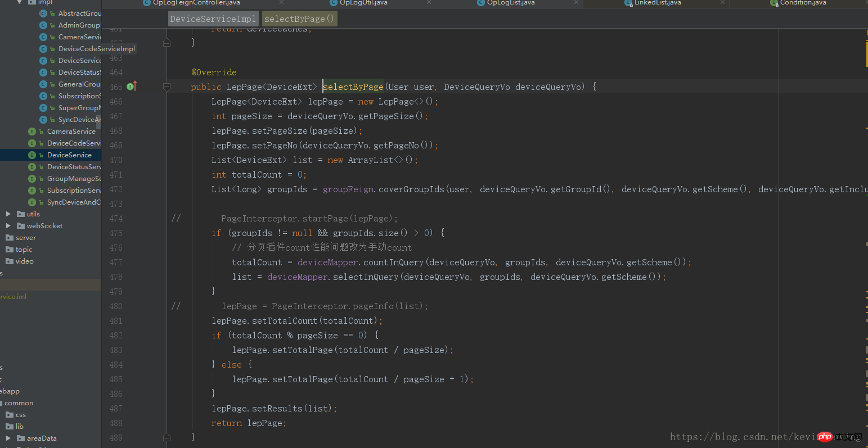868x448 pixels.
Task: Click the folder icon beside topic
Action: (10, 249)
